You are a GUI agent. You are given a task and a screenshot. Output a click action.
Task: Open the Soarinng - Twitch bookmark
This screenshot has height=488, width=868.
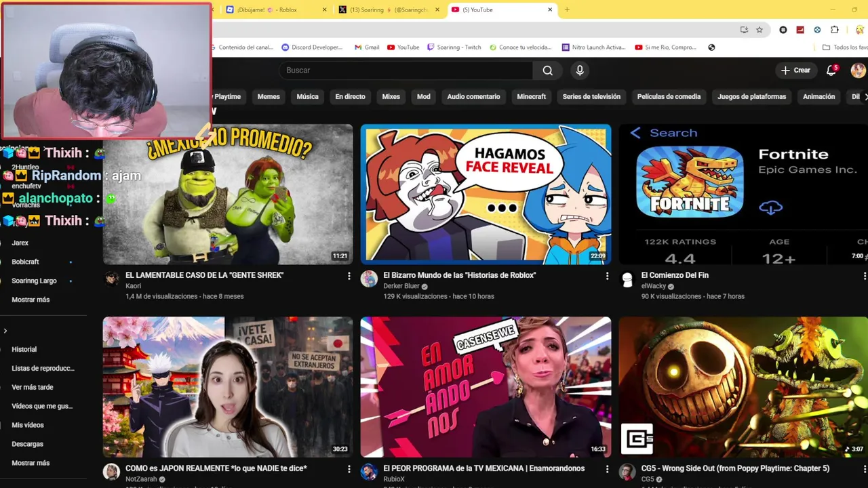point(454,47)
